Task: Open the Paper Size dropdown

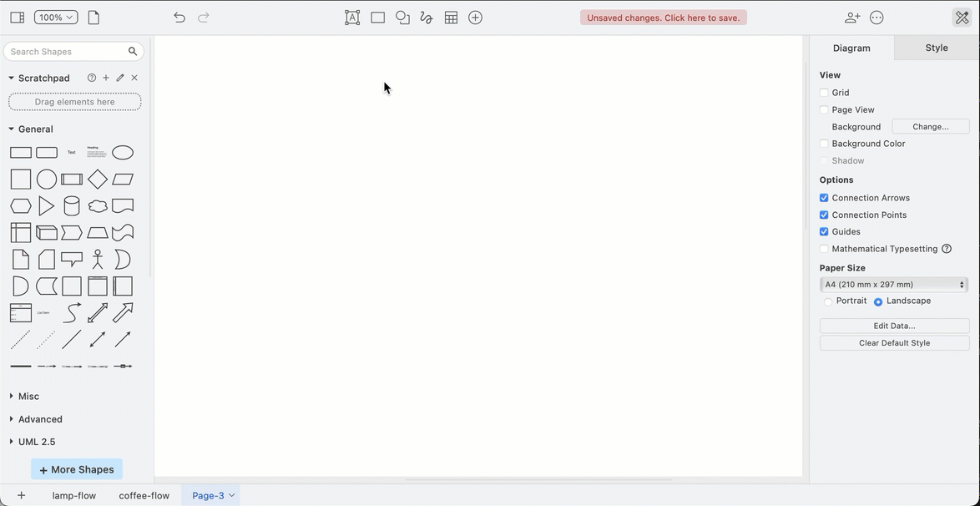Action: 893,284
